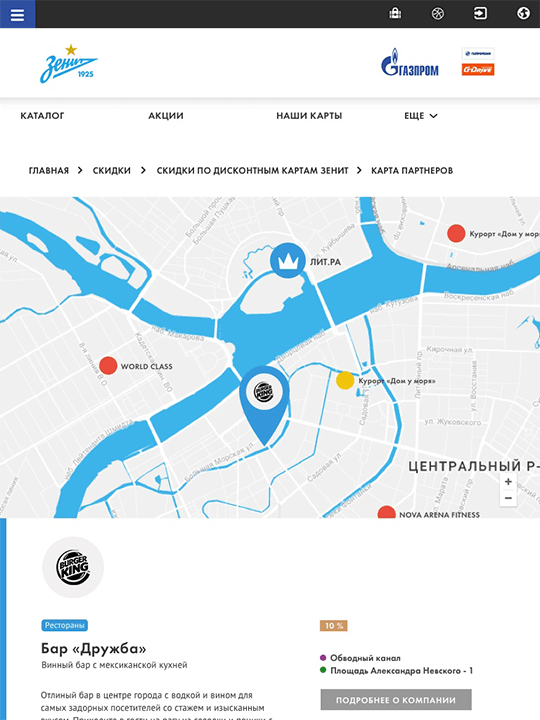This screenshot has width=540, height=720.
Task: Click the shopping bag icon in top bar
Action: coord(395,13)
